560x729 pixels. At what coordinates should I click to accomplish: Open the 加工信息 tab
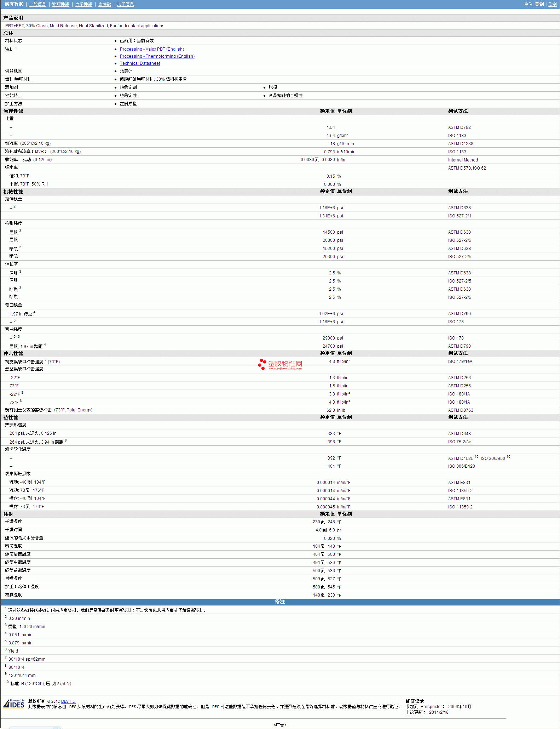coord(125,4)
